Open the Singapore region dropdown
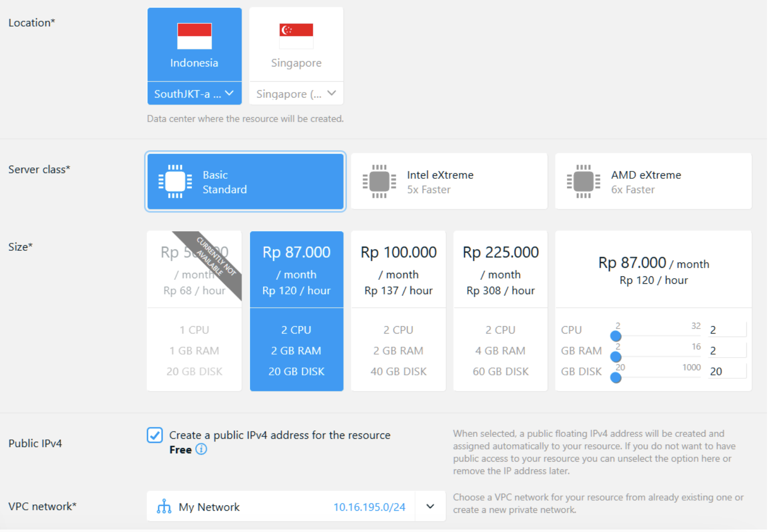The width and height of the screenshot is (769, 532). coord(296,94)
